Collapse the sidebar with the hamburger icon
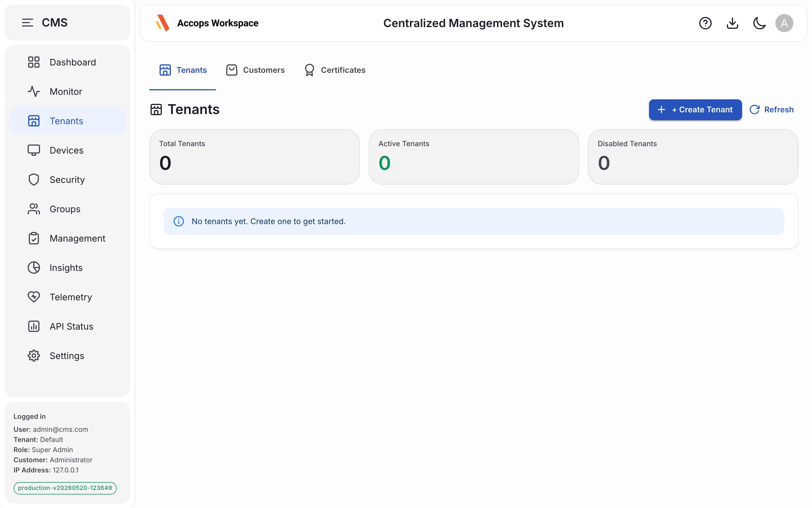This screenshot has width=812, height=508. [x=28, y=23]
